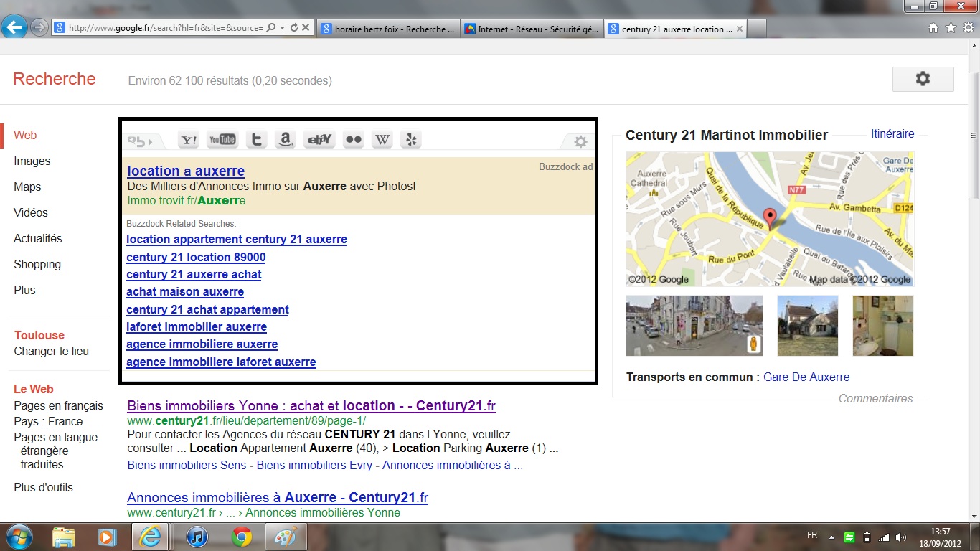Open 'laforet immobilier auxerre' related search
This screenshot has height=551, width=980.
coord(197,326)
